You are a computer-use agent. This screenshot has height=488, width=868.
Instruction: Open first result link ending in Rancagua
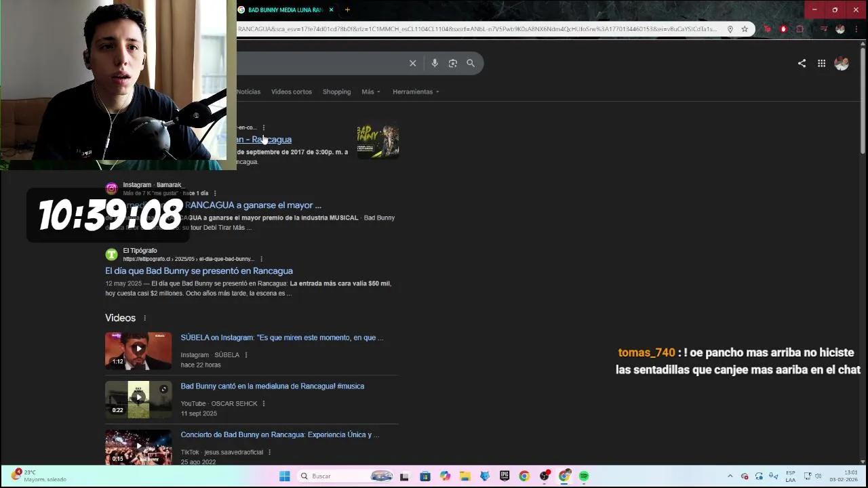[x=264, y=140]
